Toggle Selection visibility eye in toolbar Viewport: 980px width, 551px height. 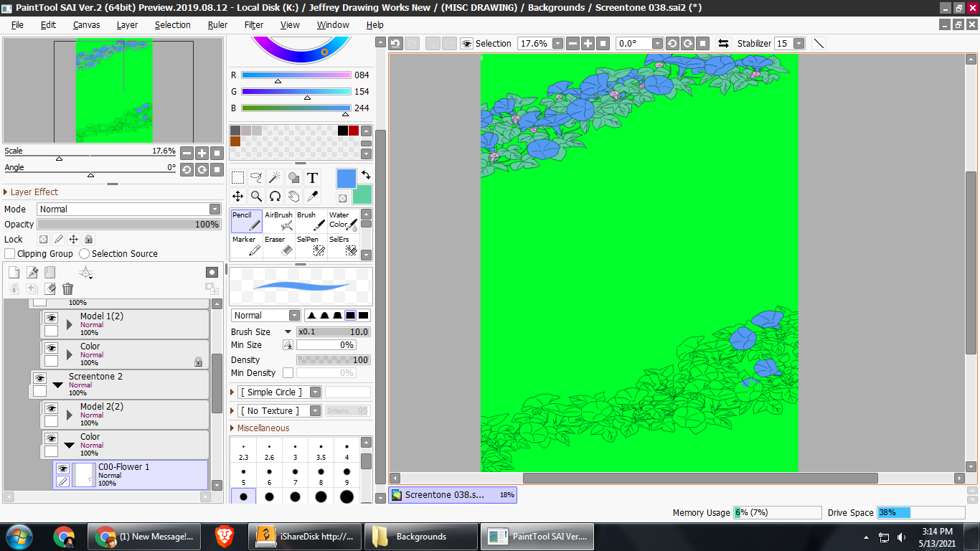coord(467,43)
